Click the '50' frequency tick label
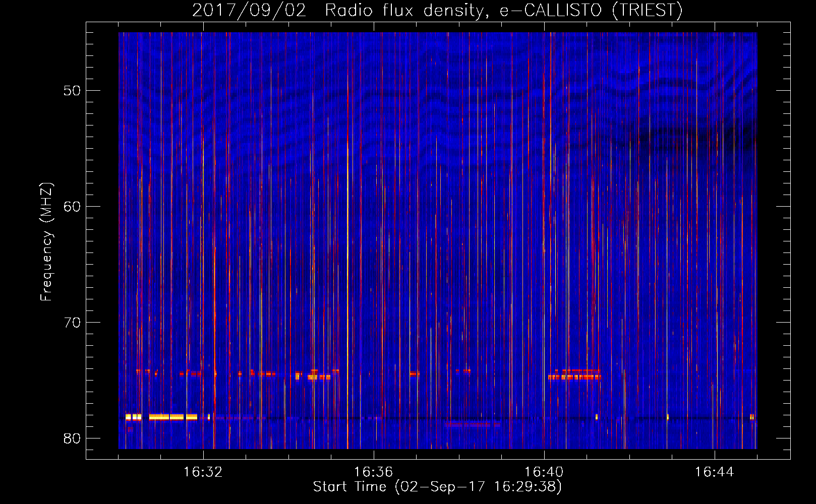816x504 pixels. click(x=72, y=91)
